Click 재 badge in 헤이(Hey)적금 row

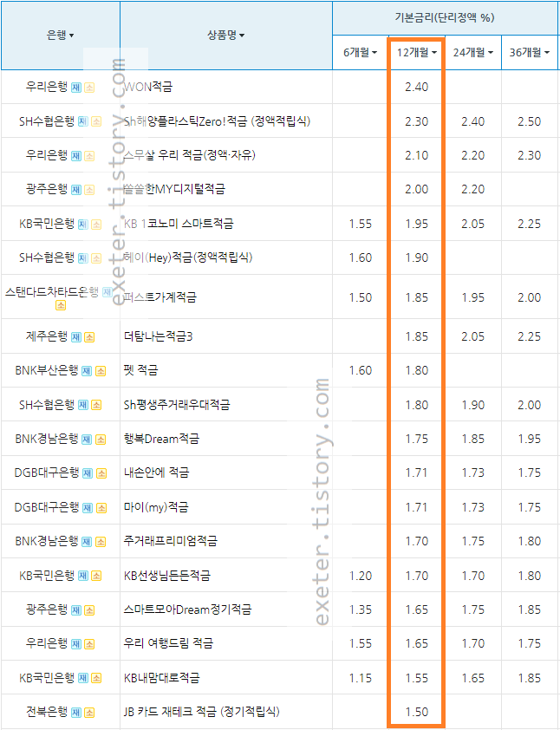click(x=83, y=258)
